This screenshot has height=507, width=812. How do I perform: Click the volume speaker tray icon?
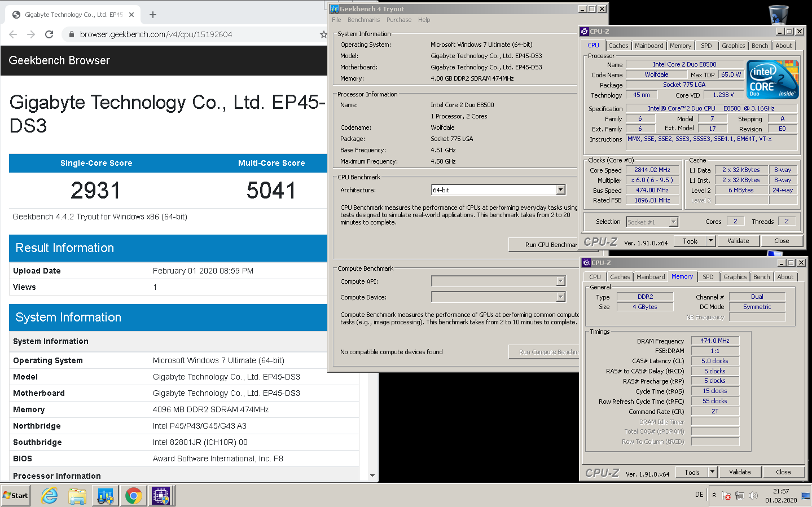pos(753,496)
